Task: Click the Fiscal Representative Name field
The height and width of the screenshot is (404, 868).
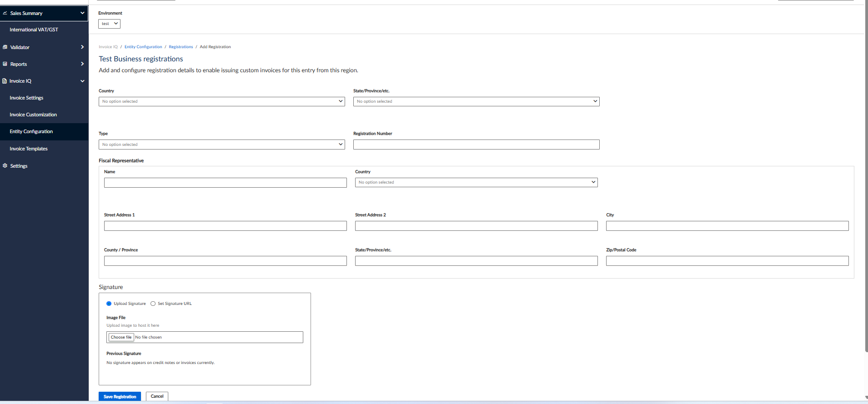Action: (225, 183)
